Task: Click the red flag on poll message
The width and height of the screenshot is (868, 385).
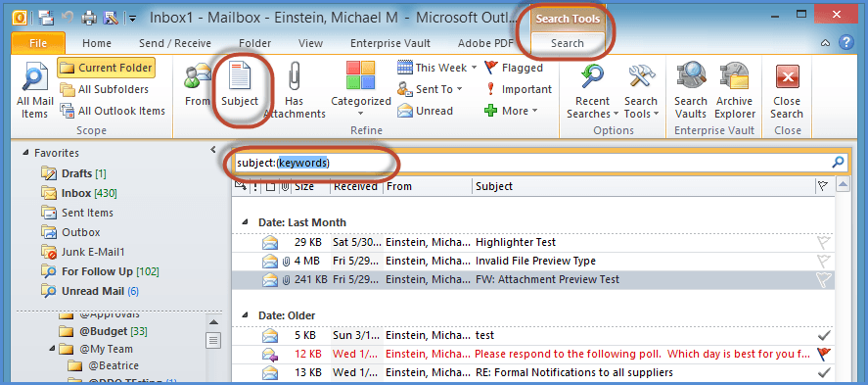Action: click(824, 354)
